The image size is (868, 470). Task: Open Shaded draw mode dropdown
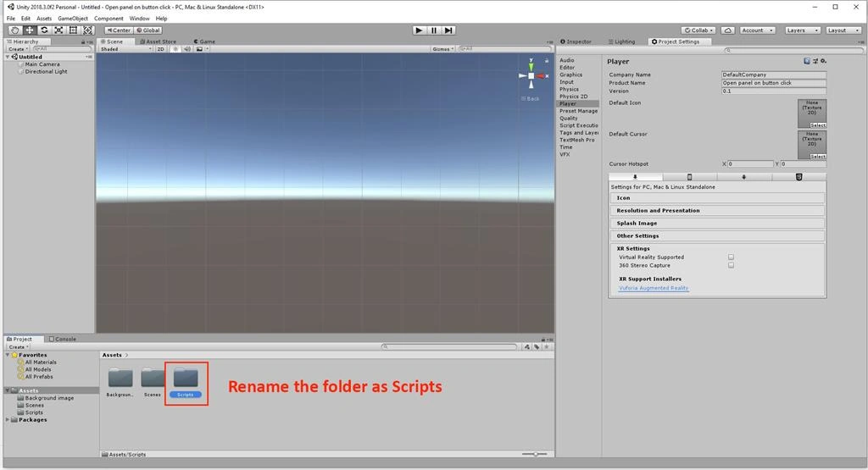click(125, 49)
